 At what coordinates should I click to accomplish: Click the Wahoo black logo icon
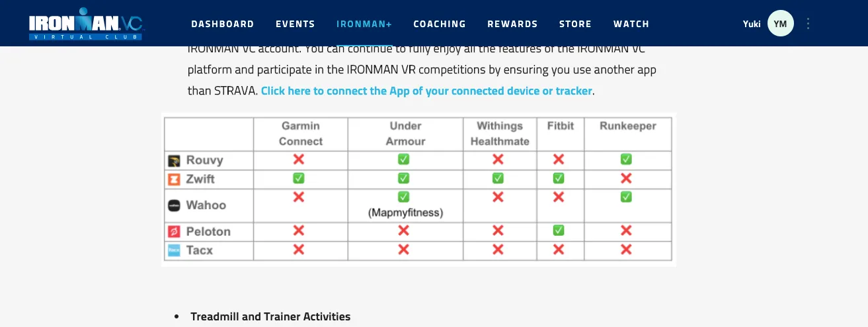click(x=174, y=205)
